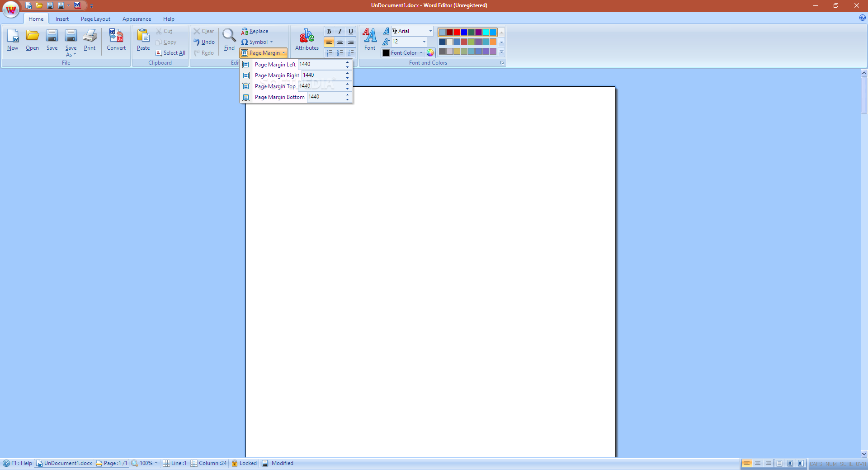The image size is (868, 470).
Task: Paste clipboard contents with the Paste icon
Action: [x=143, y=40]
